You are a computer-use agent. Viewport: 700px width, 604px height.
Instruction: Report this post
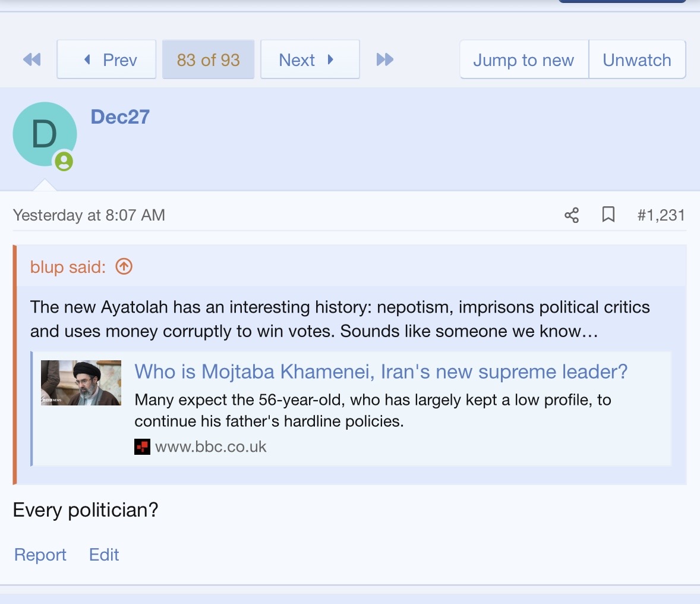(40, 555)
